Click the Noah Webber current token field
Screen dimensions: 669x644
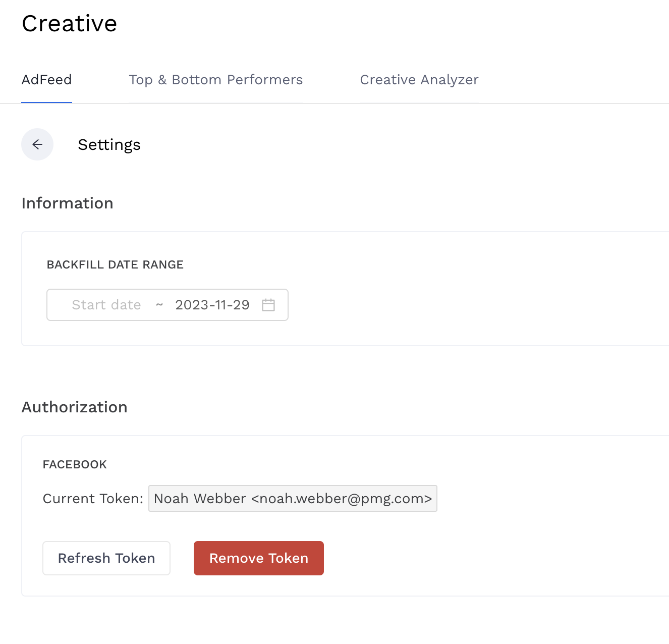[293, 499]
